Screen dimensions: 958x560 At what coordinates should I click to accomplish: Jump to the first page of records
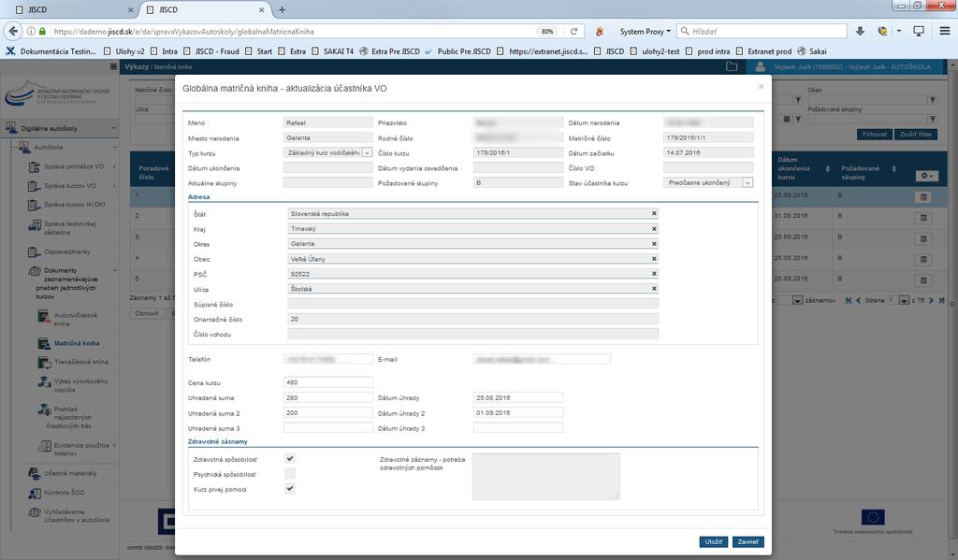pyautogui.click(x=848, y=300)
